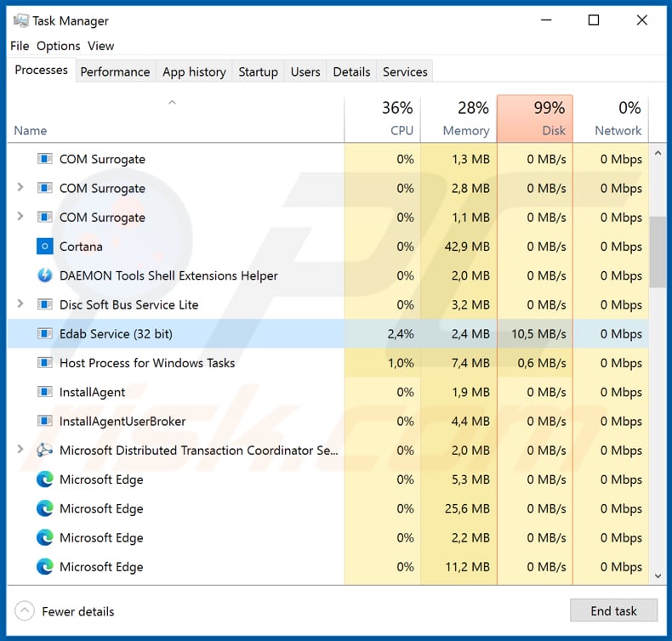Click the Edab Service process icon
Viewport: 672px width, 641px height.
tap(44, 333)
